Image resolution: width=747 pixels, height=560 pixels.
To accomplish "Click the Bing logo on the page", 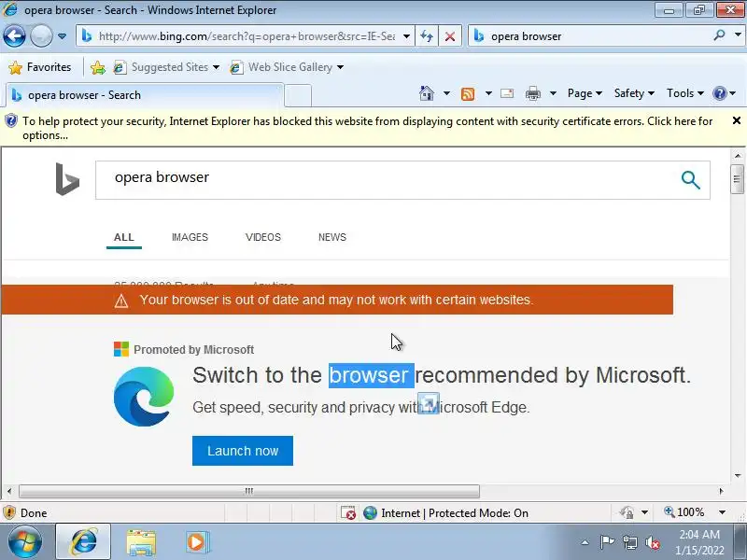I will [67, 179].
